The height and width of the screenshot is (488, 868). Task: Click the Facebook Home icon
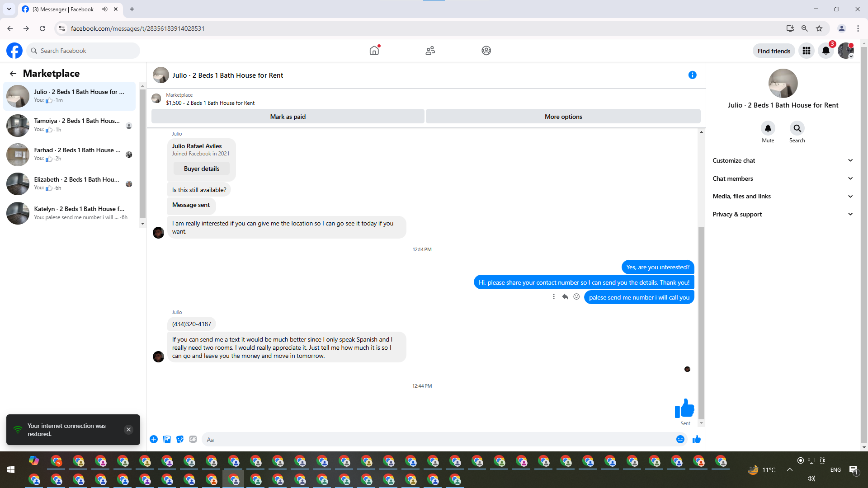374,51
